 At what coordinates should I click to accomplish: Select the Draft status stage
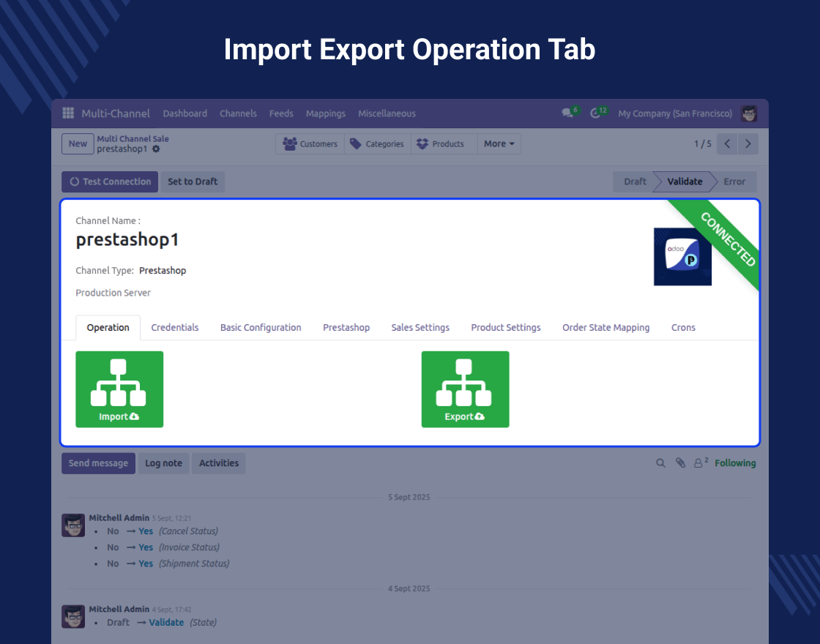click(635, 181)
